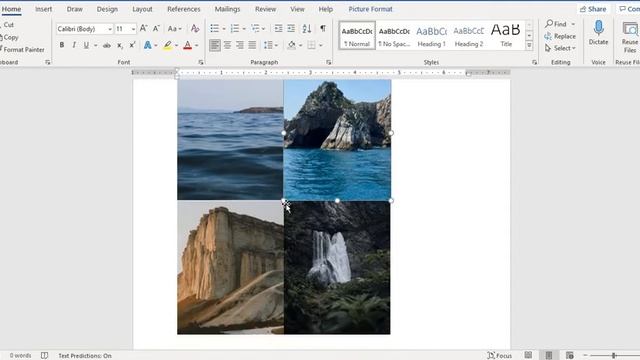Click the Sort icon

coord(307,29)
